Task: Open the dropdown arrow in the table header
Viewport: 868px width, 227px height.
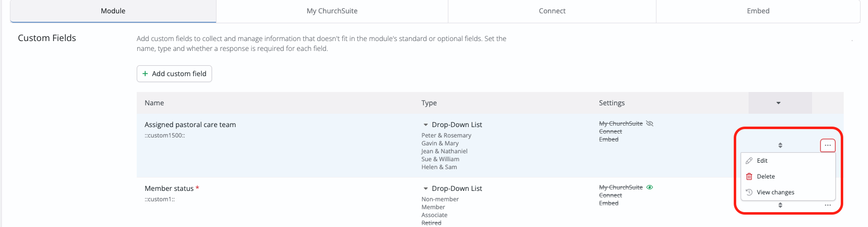Action: coord(778,103)
